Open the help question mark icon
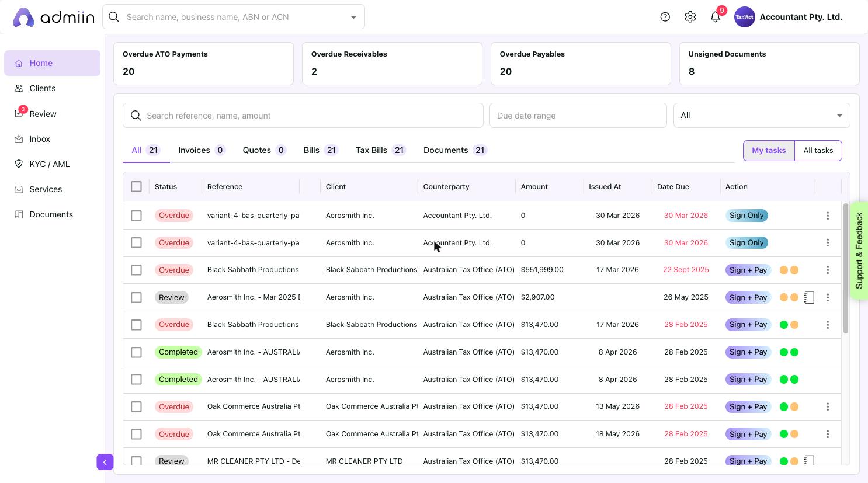 (x=665, y=17)
